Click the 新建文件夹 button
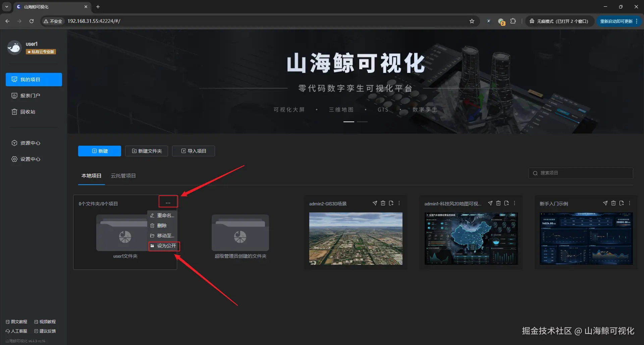The width and height of the screenshot is (644, 345). tap(147, 151)
